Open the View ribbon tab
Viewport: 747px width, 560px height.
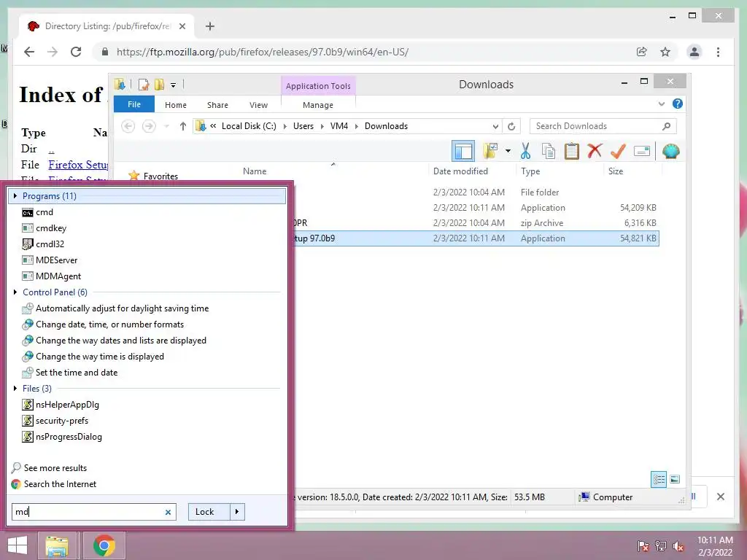[x=259, y=105]
